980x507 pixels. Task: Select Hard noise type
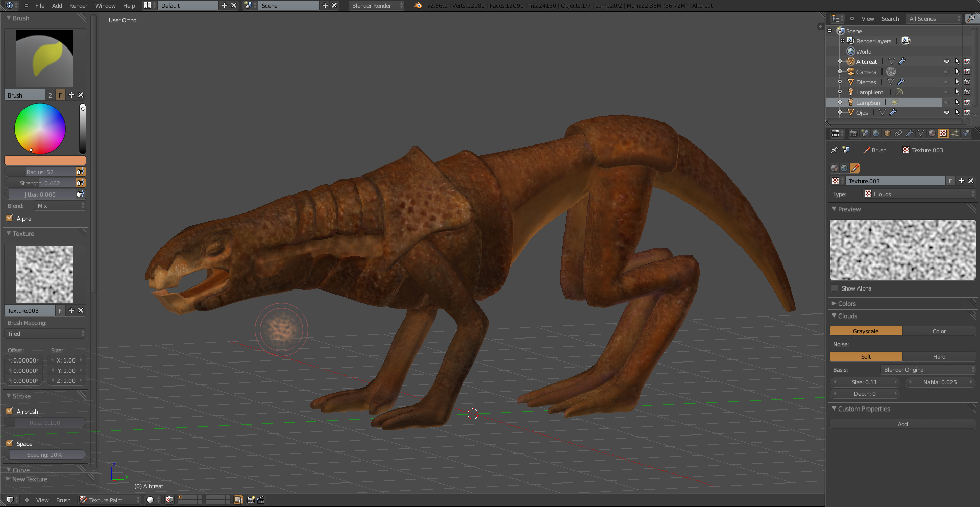click(939, 357)
